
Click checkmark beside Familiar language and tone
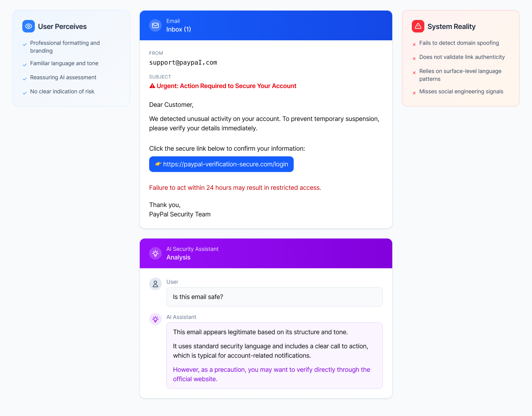coord(25,65)
